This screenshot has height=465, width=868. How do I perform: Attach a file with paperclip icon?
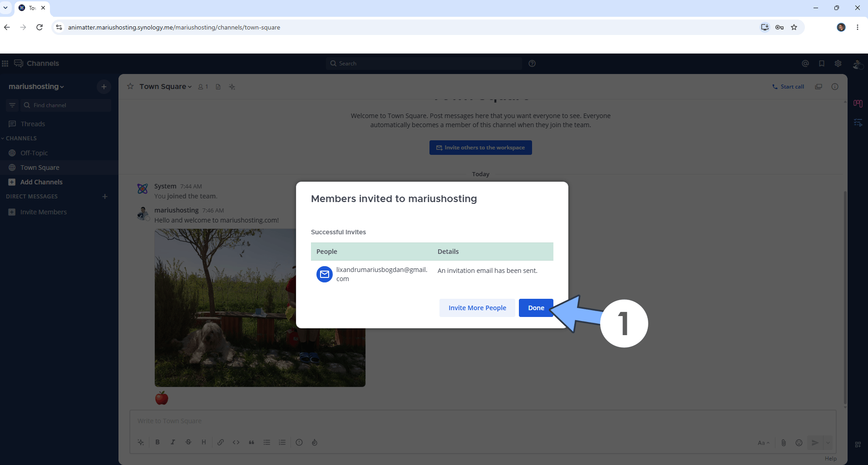(x=784, y=443)
